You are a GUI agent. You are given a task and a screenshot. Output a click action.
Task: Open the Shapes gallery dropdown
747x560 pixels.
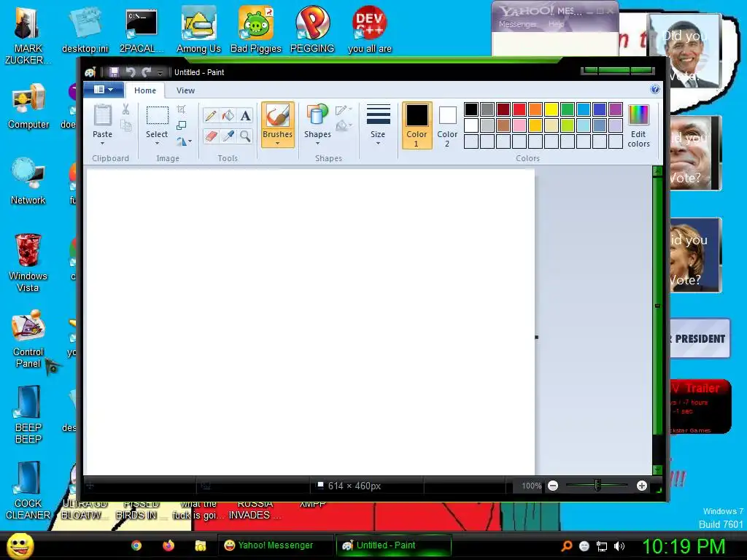point(317,144)
